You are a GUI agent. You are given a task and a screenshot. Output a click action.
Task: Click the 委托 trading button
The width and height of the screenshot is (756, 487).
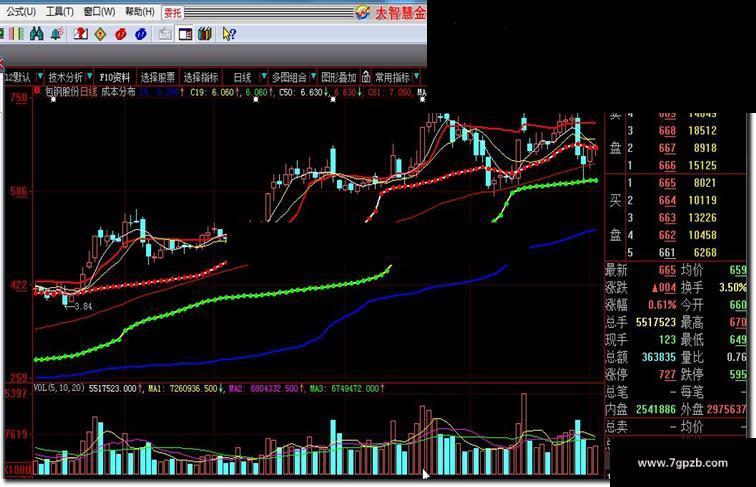(x=173, y=13)
